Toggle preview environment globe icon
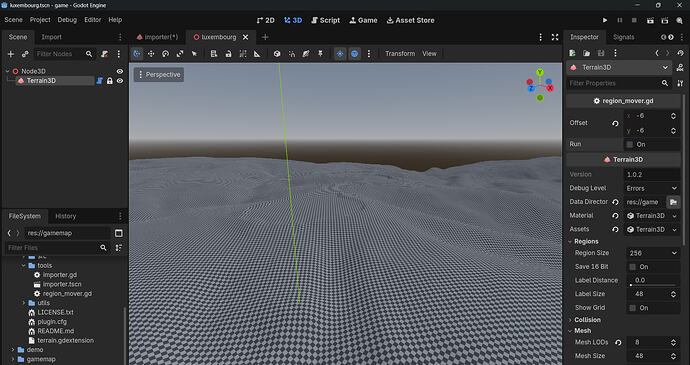 click(x=355, y=54)
